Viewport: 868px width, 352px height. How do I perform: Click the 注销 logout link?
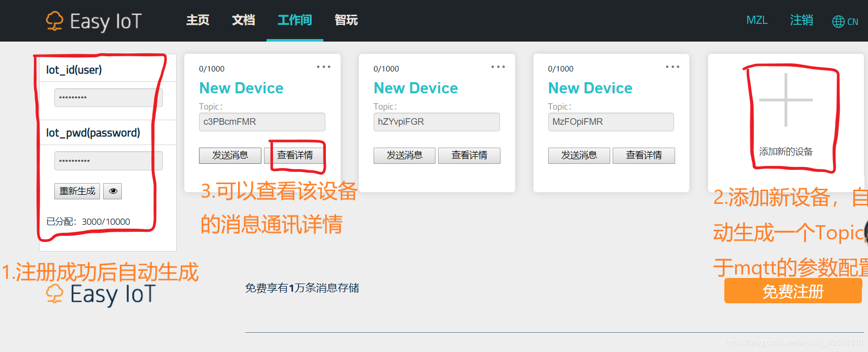[802, 20]
